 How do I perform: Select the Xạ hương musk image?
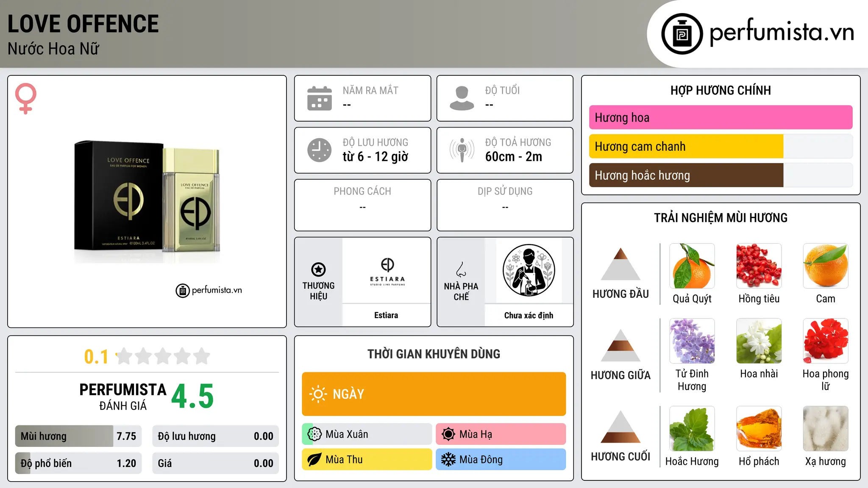pyautogui.click(x=826, y=429)
